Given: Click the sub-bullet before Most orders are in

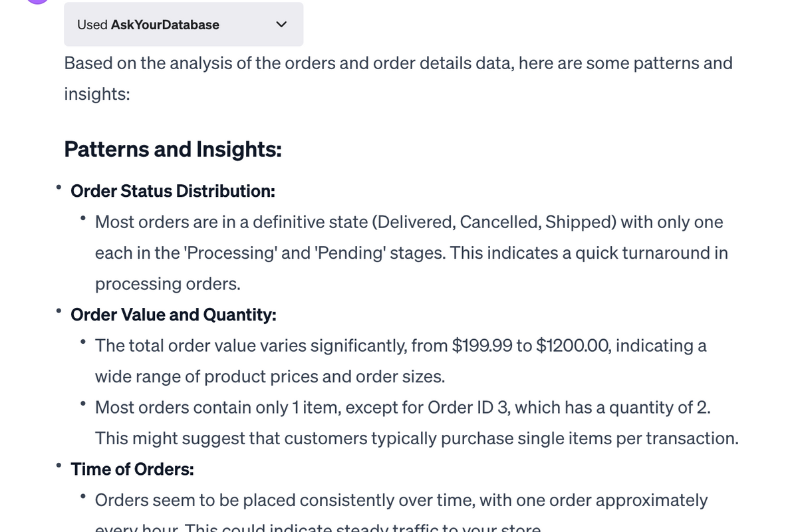Looking at the screenshot, I should tap(83, 217).
